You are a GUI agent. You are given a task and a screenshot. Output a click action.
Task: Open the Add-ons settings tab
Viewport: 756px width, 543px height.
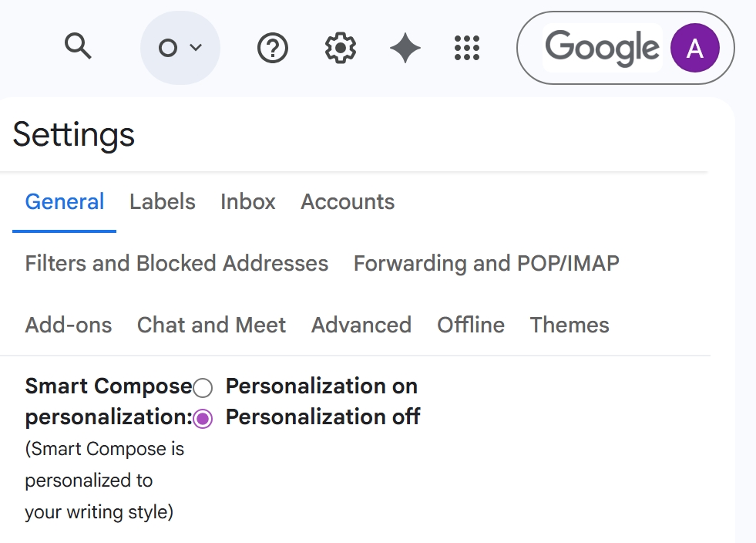coord(69,325)
